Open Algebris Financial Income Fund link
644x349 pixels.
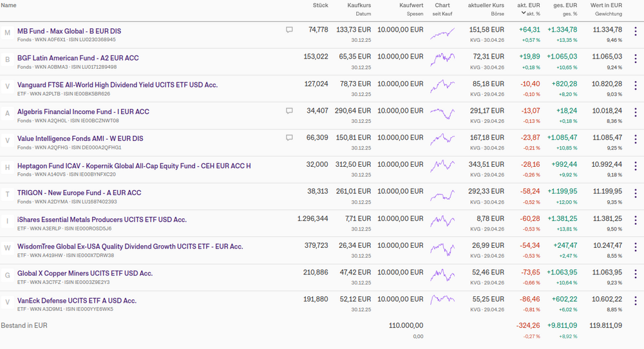pyautogui.click(x=83, y=111)
